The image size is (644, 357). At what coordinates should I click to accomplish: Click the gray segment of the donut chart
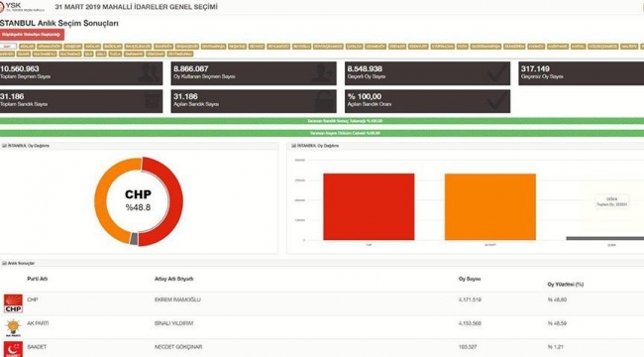tap(134, 239)
